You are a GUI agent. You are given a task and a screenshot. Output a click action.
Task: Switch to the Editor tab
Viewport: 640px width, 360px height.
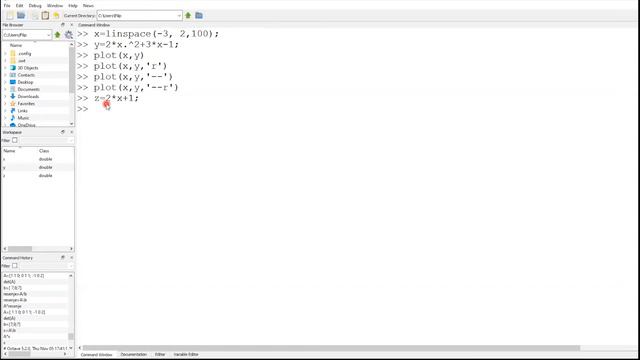click(160, 354)
